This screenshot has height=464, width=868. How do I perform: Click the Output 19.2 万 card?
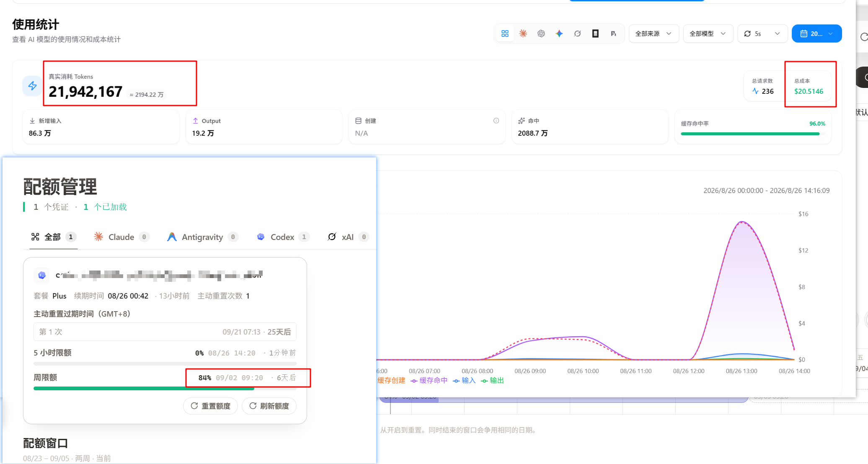pos(264,127)
